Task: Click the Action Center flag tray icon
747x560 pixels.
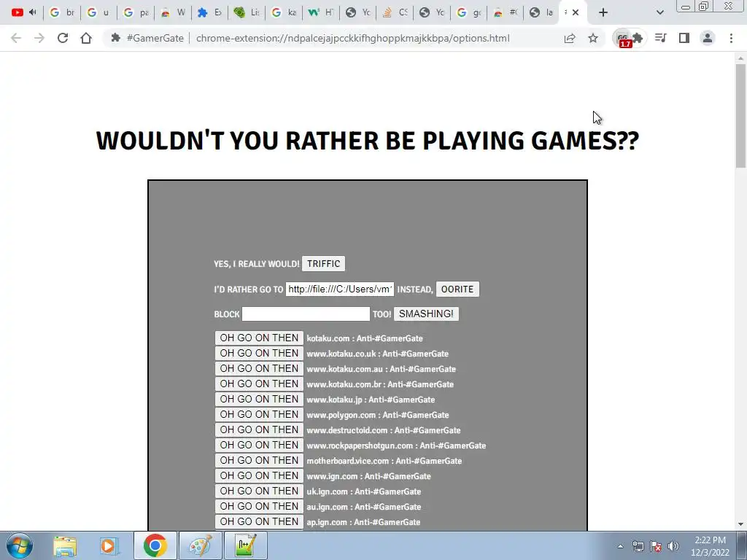Action: 656,546
